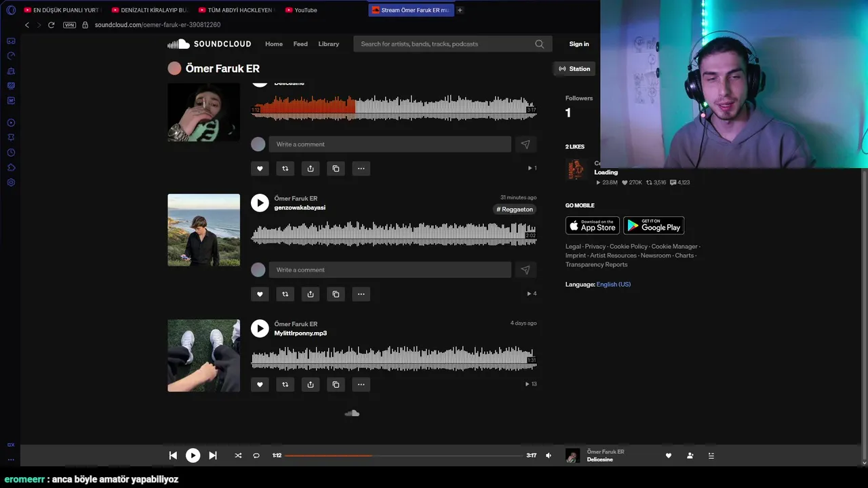This screenshot has height=488, width=868.
Task: Play the genzowakabayasi track
Action: click(260, 203)
